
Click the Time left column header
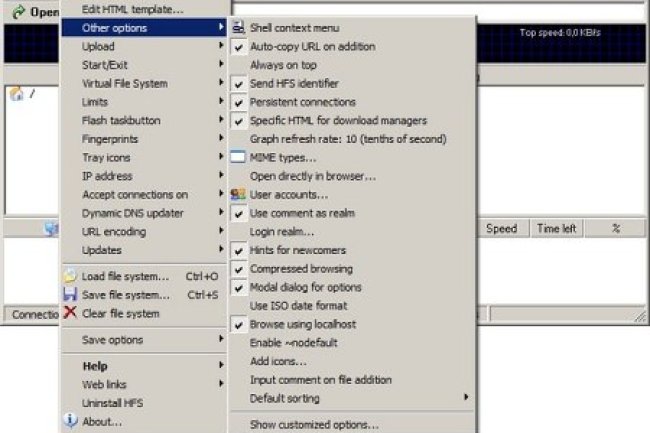tap(556, 228)
